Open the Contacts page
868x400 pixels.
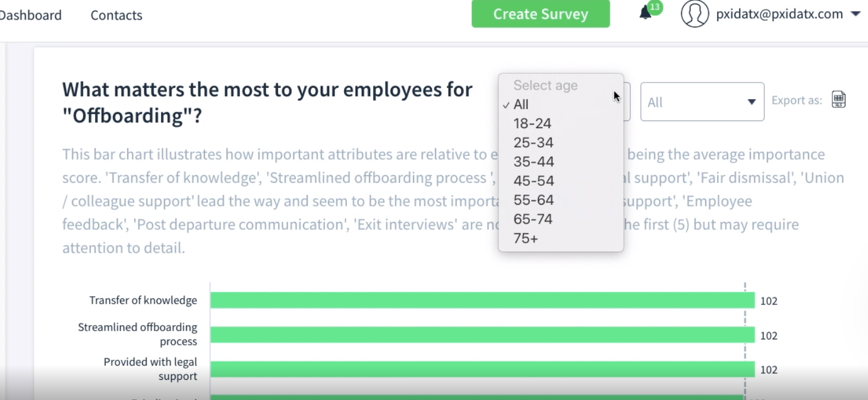coord(116,15)
